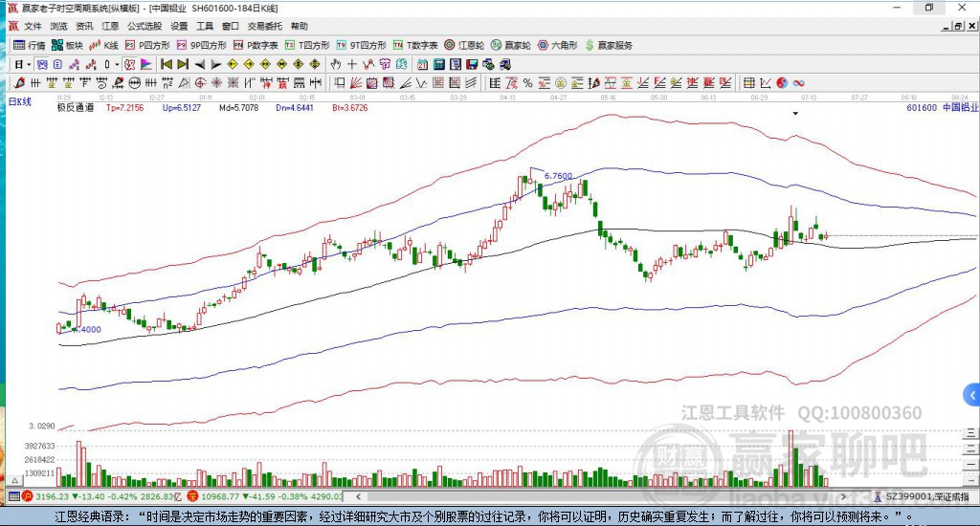Viewport: 980px width, 526px height.
Task: Open the P数字表 tool
Action: [x=256, y=45]
